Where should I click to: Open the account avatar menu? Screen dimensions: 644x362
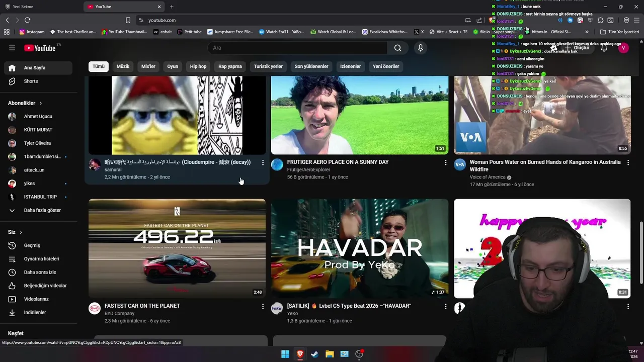pyautogui.click(x=623, y=48)
